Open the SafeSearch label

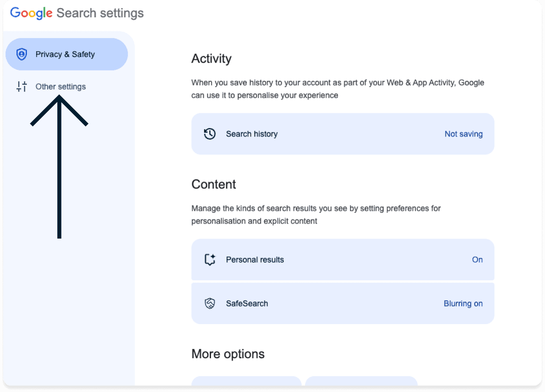coord(247,303)
